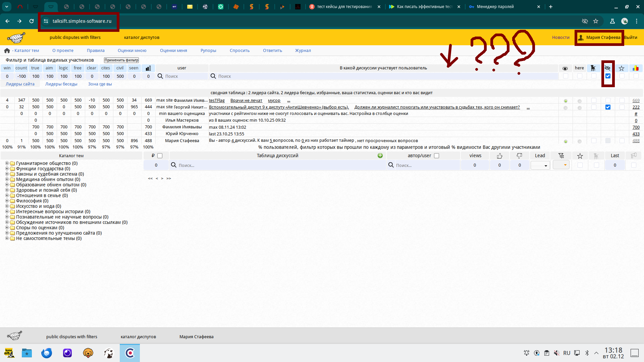Click the user Поиск search field

pos(185,76)
